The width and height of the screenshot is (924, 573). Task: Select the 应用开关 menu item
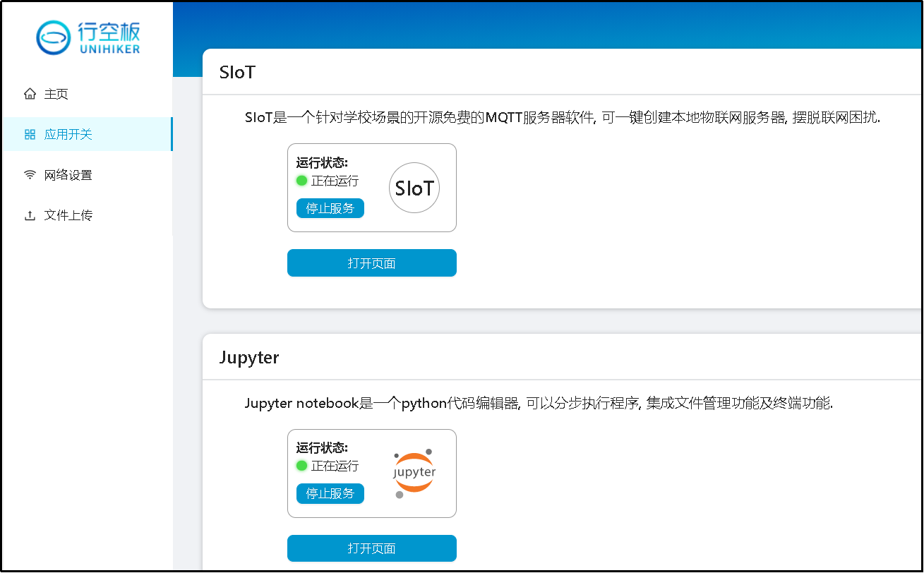(86, 134)
